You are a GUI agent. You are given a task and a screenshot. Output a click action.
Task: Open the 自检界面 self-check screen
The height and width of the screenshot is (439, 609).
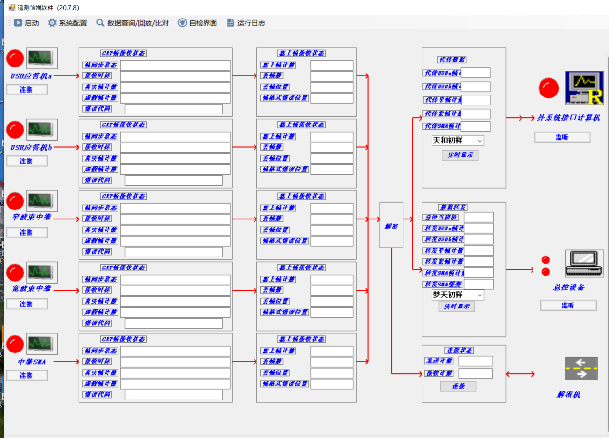(x=197, y=23)
